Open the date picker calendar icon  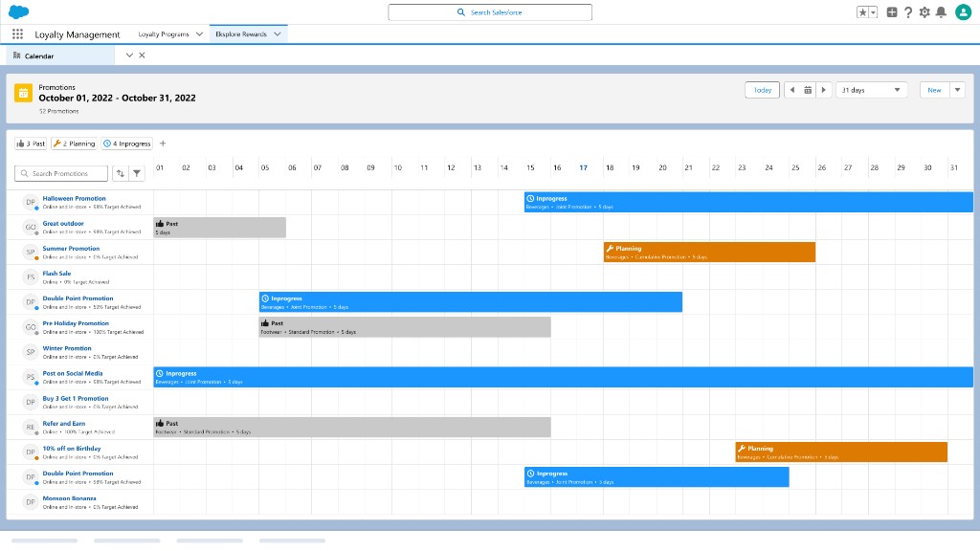click(x=808, y=90)
